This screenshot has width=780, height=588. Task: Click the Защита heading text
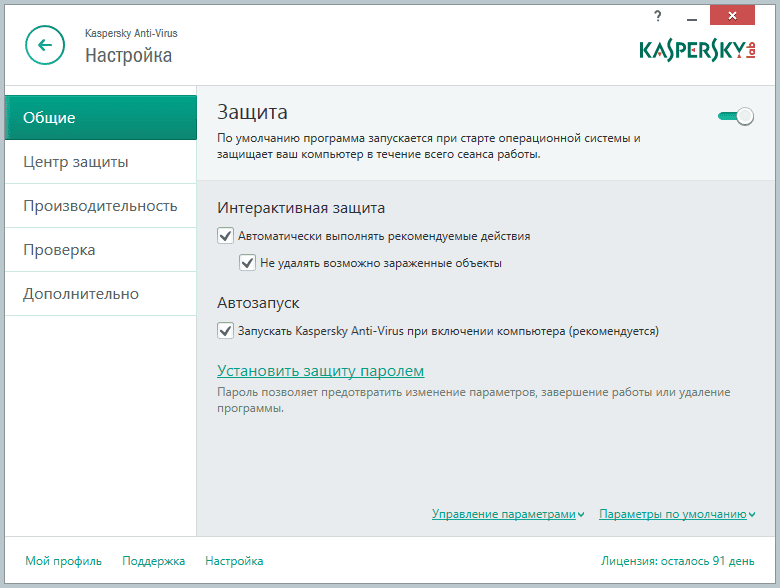pyautogui.click(x=252, y=112)
